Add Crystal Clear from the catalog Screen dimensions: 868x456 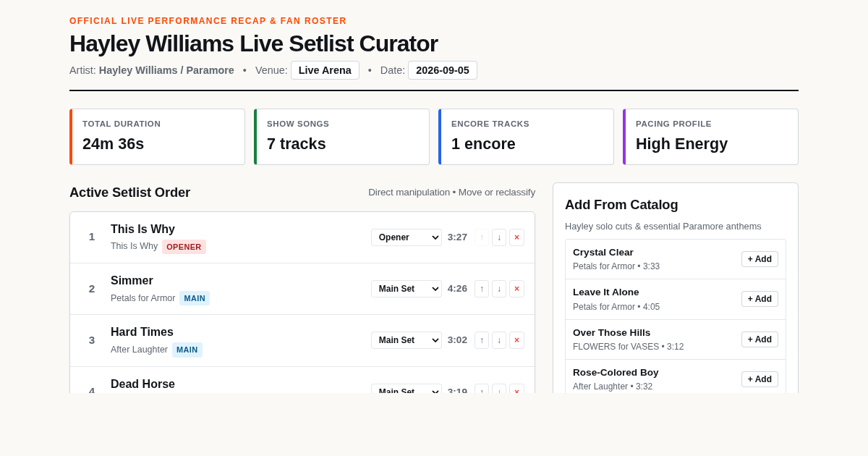pyautogui.click(x=759, y=259)
